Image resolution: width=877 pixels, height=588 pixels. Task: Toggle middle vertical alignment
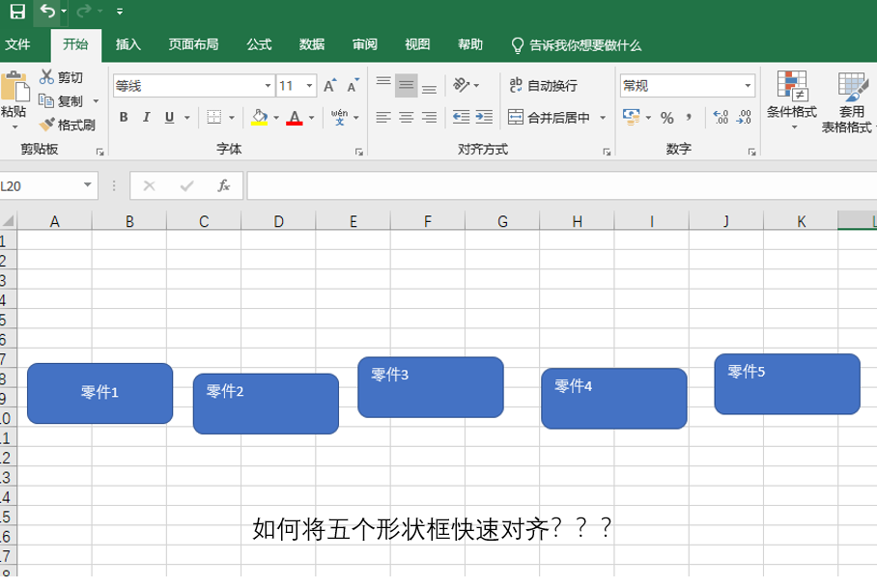tap(407, 85)
